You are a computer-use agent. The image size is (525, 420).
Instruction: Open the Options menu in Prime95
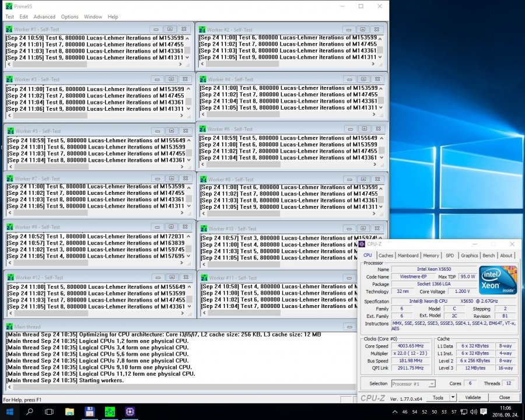pyautogui.click(x=69, y=17)
